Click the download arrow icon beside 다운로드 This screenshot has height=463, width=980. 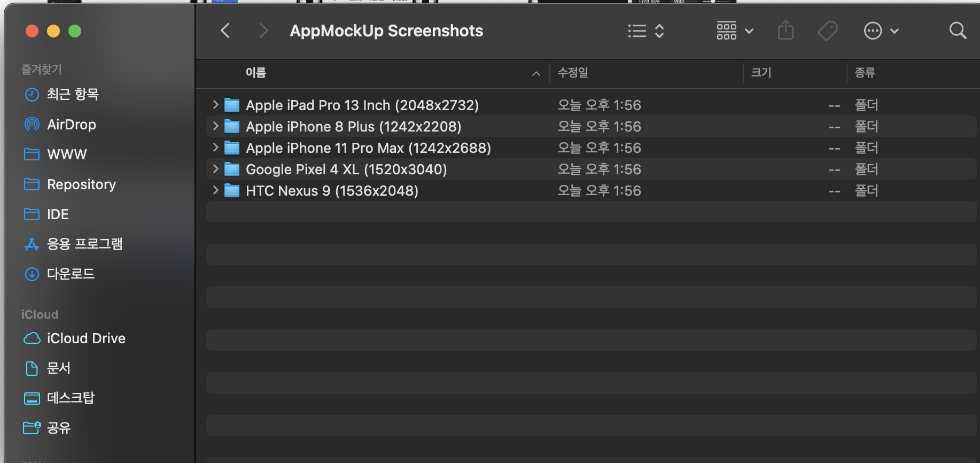[32, 274]
